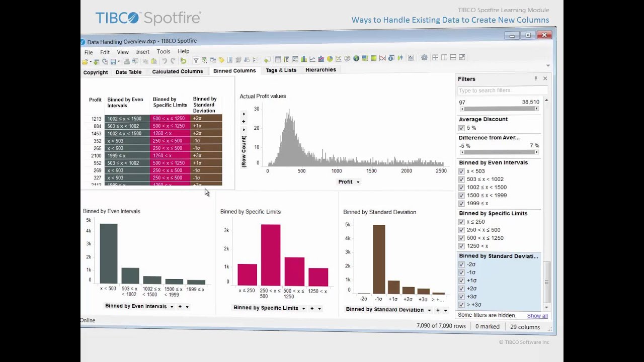Insert a Parallel Coordinate Plot visualization
Screen dimensions: 644x362
(x=382, y=58)
